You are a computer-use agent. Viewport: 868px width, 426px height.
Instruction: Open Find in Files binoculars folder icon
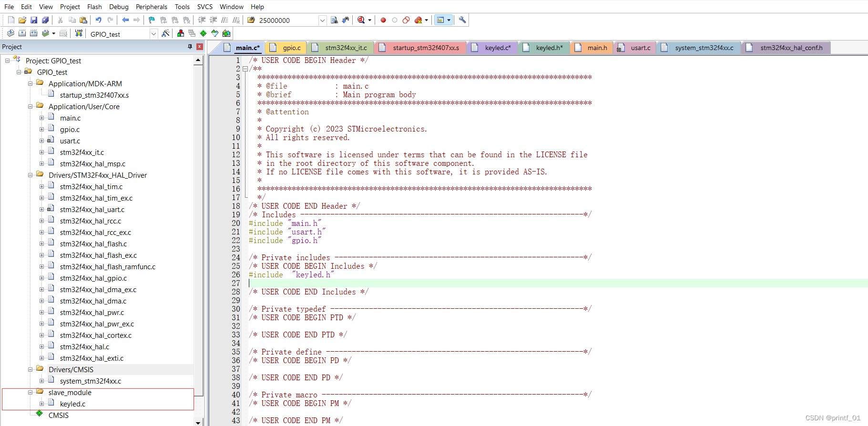point(251,20)
